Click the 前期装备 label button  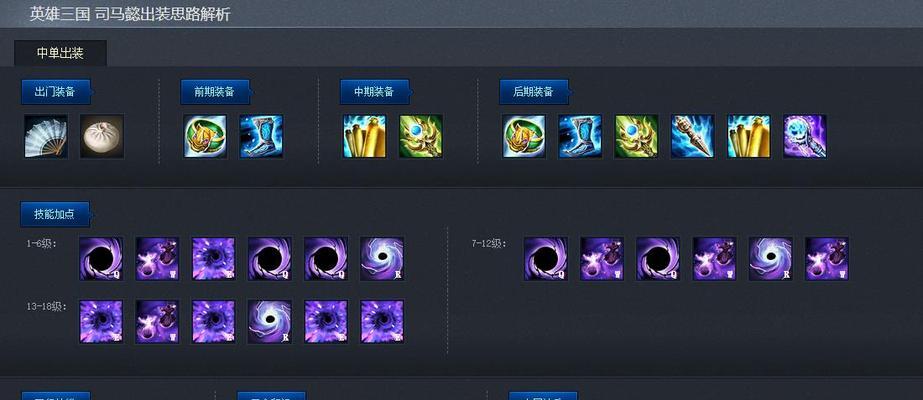215,92
